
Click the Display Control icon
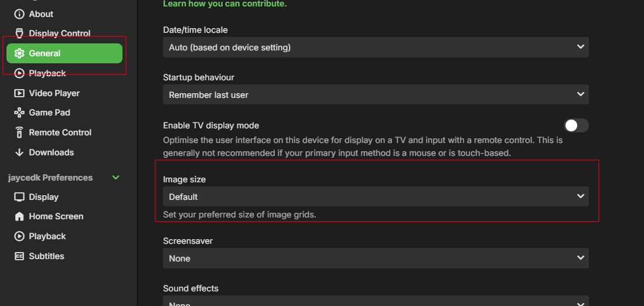click(19, 33)
